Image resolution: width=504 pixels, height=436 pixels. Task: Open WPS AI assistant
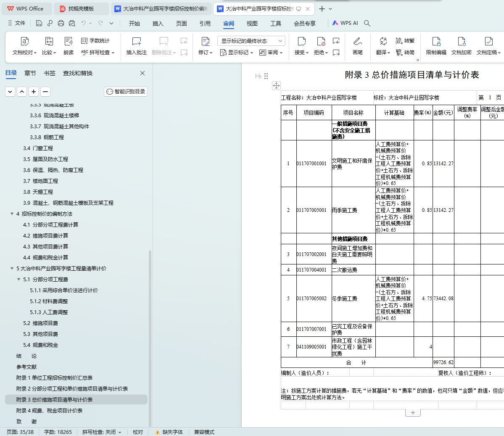click(345, 23)
